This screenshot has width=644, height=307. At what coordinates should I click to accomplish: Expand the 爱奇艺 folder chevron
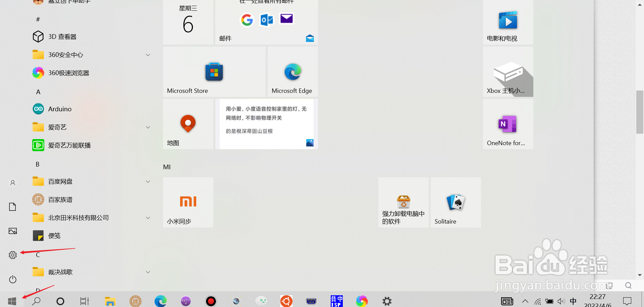[x=148, y=127]
